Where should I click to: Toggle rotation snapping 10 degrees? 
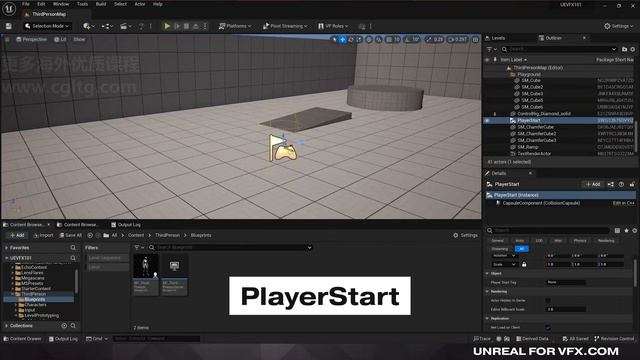tap(412, 40)
